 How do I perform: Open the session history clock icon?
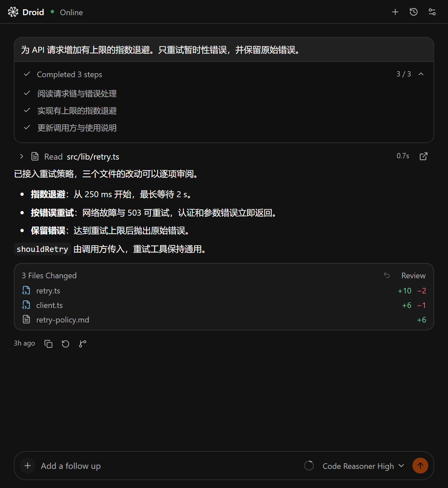[x=414, y=12]
